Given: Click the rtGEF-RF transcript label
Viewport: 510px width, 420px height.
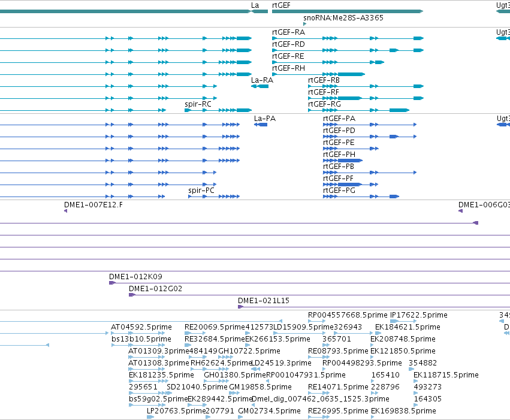Looking at the screenshot, I should click(x=323, y=92).
